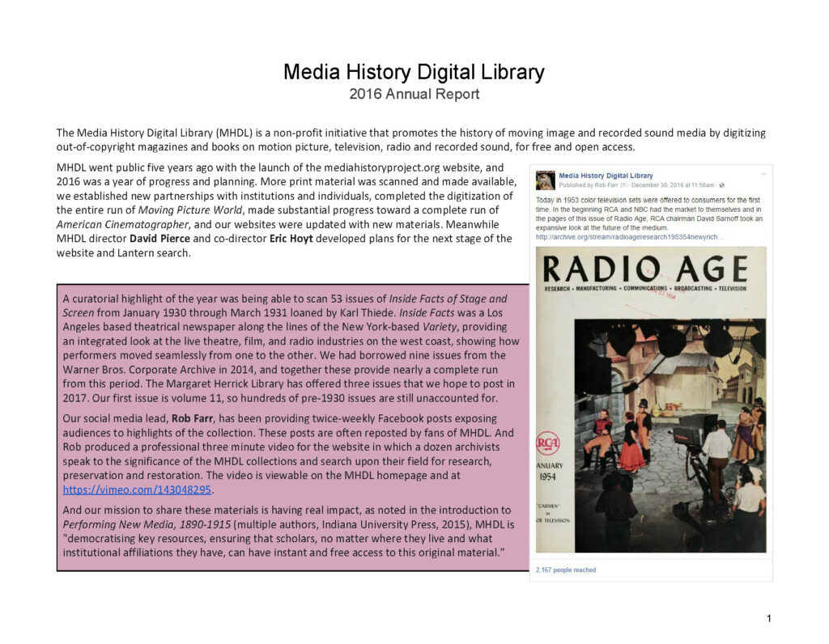Click the '2,167 people reached' link
The image size is (829, 644).
(566, 570)
